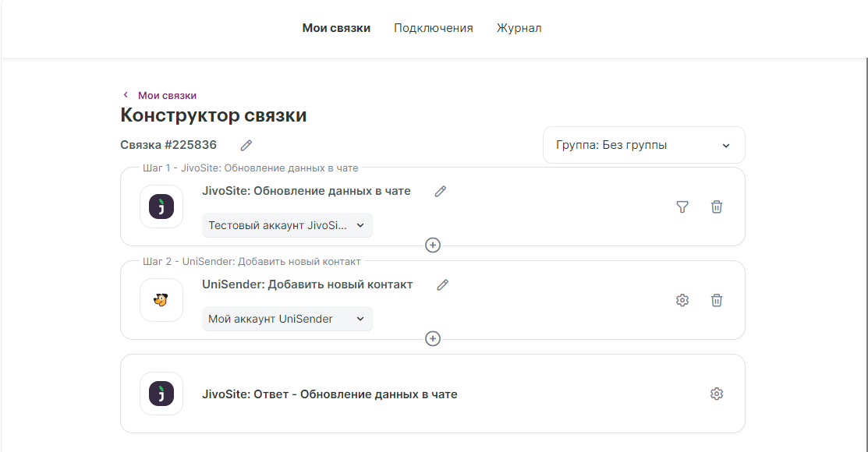This screenshot has height=452, width=868.
Task: Click back chevron beside Мои связки breadcrumb
Action: coord(126,95)
